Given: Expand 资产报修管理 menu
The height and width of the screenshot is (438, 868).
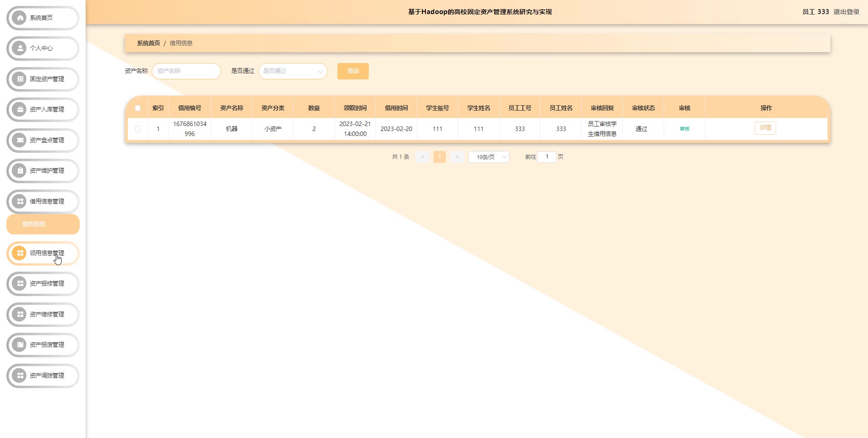Looking at the screenshot, I should [43, 284].
